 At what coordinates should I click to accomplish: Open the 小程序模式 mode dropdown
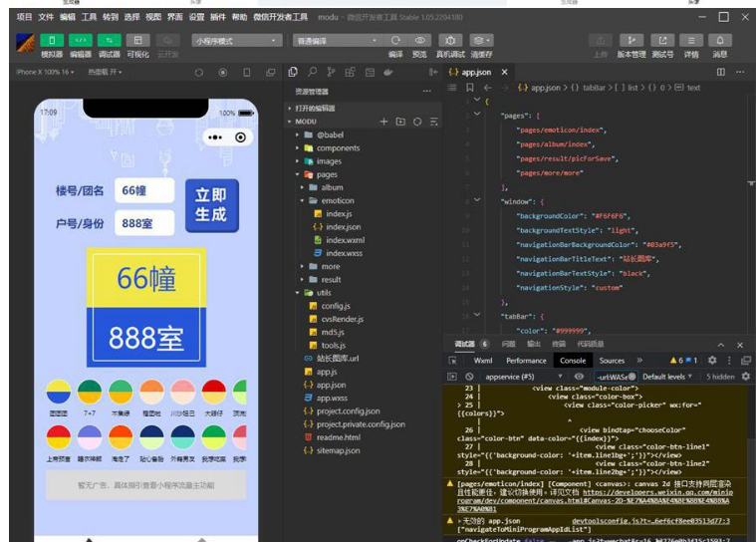click(237, 40)
